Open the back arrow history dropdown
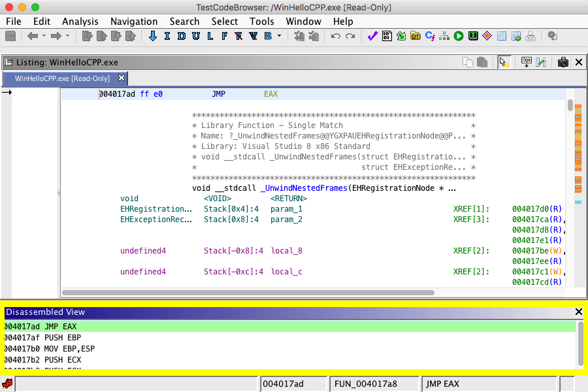The width and height of the screenshot is (588, 392). [44, 36]
